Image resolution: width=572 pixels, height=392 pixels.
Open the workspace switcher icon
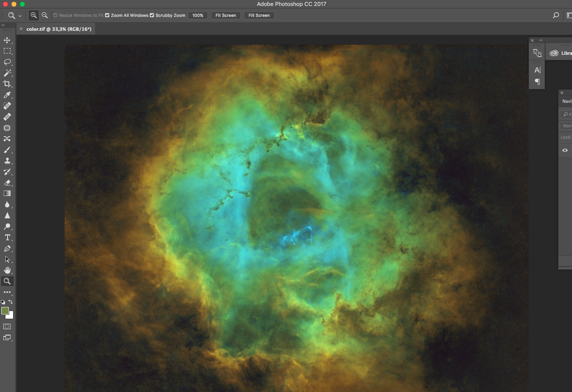click(x=569, y=15)
